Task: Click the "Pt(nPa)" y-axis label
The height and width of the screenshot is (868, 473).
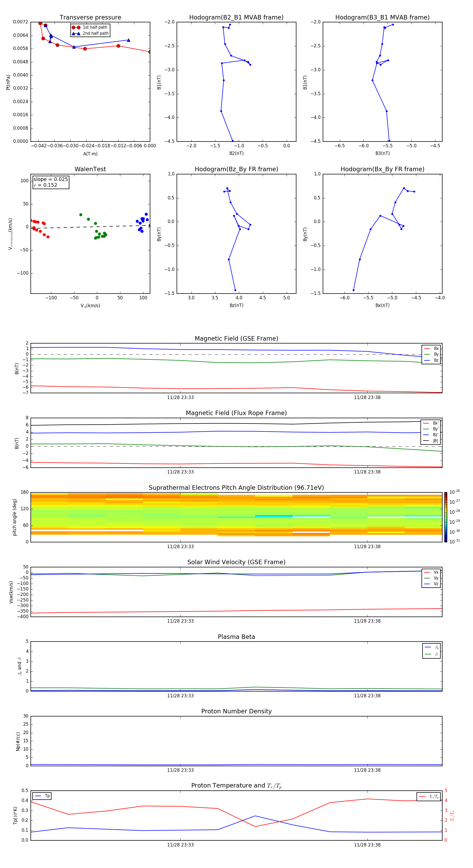Action: [8, 82]
